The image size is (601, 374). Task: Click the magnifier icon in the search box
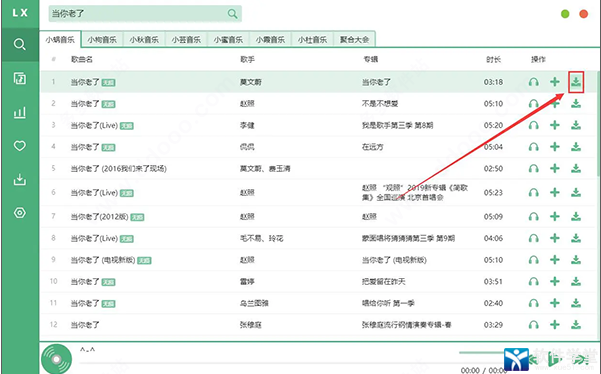232,14
